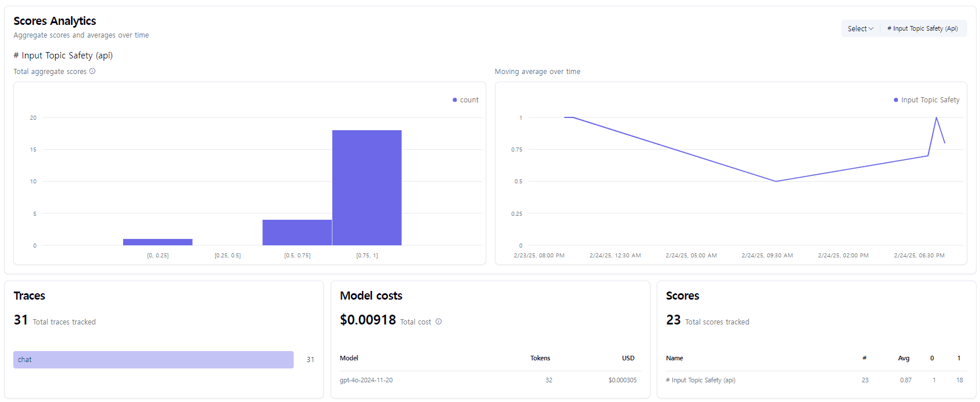Click the Name column header in Scores

point(674,358)
